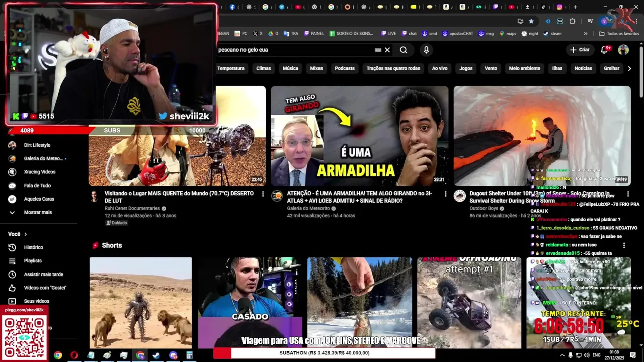This screenshot has height=362, width=644.
Task: Clear the YouTube search box with the X
Action: pos(387,50)
